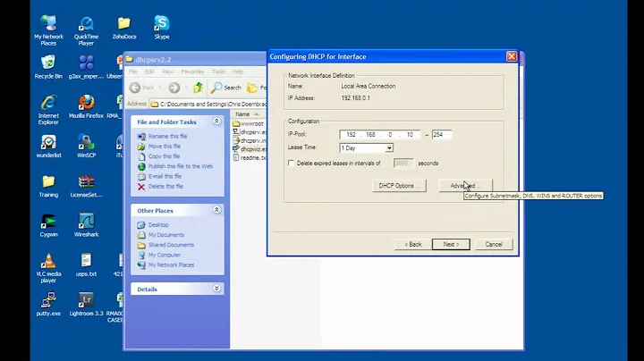The image size is (644, 361).
Task: Launch WinSCP from desktop
Action: (x=86, y=146)
